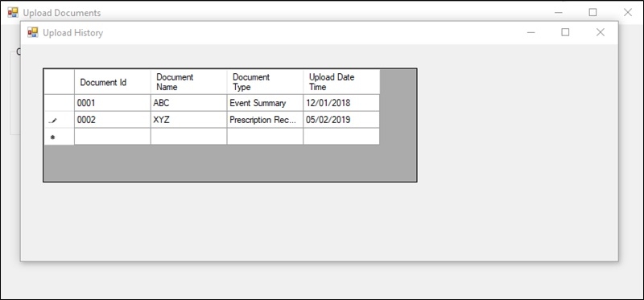Viewport: 644px width, 300px height.
Task: Sort by Document Id column header
Action: tap(113, 82)
